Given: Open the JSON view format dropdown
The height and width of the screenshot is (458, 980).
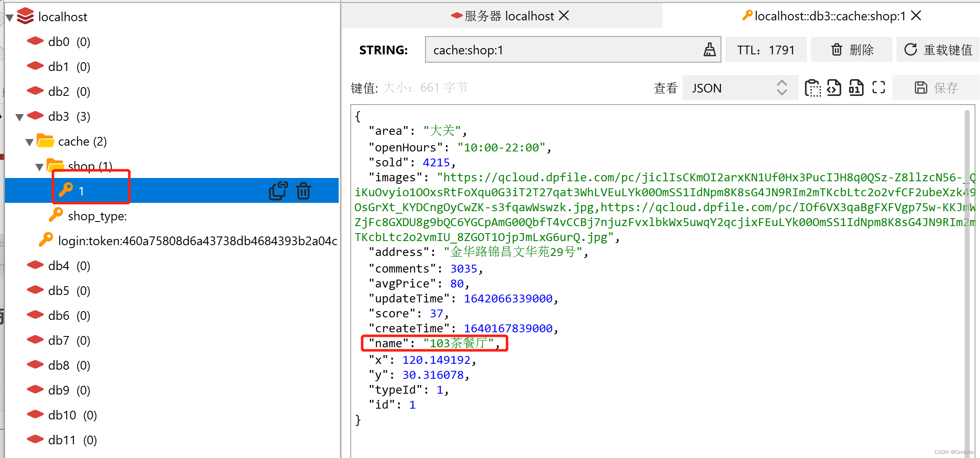Looking at the screenshot, I should (740, 88).
